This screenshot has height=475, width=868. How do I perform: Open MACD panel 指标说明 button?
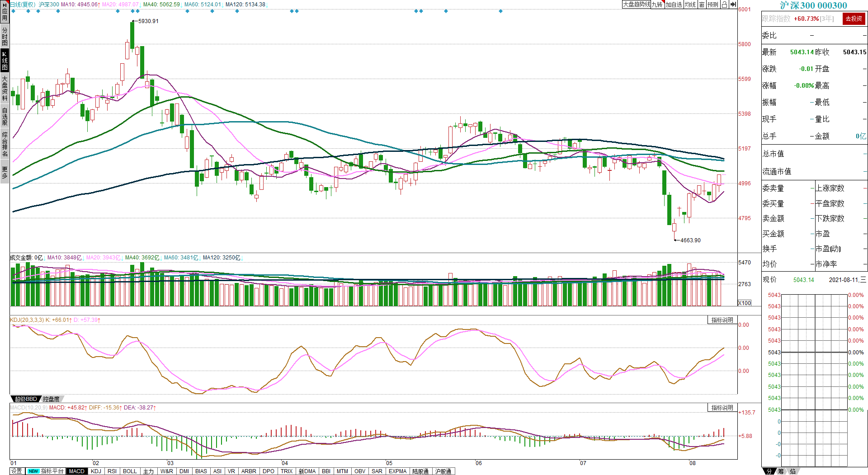722,408
